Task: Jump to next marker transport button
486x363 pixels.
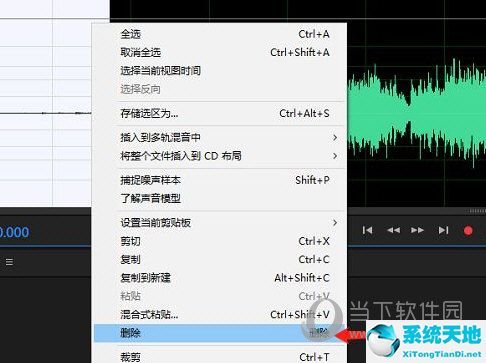Action: coord(443,230)
